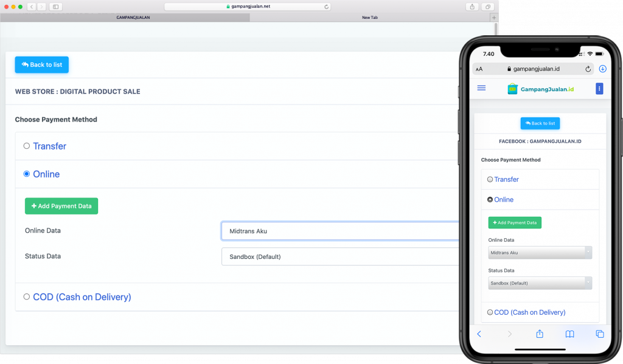
Task: Tap the bookmarks icon in the phone toolbar
Action: (x=569, y=334)
